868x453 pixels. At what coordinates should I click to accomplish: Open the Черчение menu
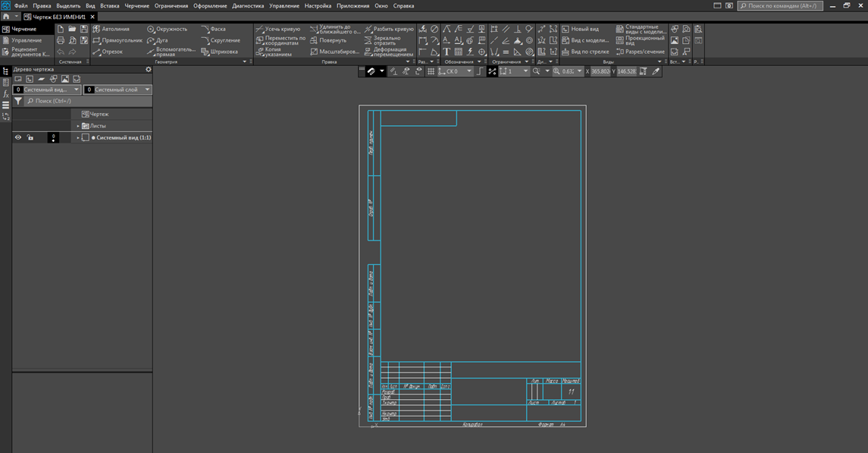(136, 5)
